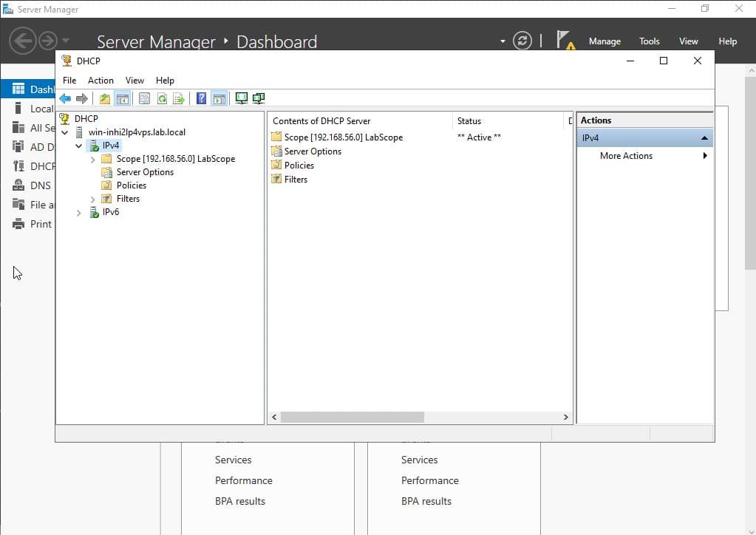Expand the LabScope scope tree node
The image size is (756, 535).
pyautogui.click(x=92, y=159)
